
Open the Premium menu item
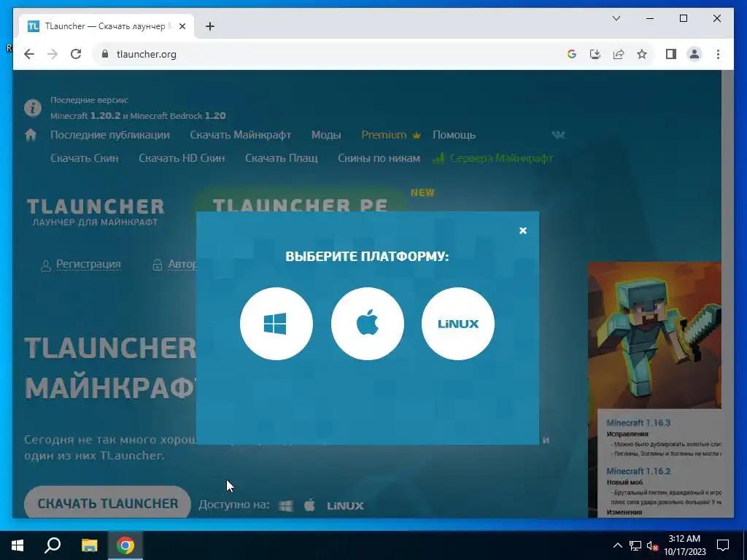tap(391, 135)
